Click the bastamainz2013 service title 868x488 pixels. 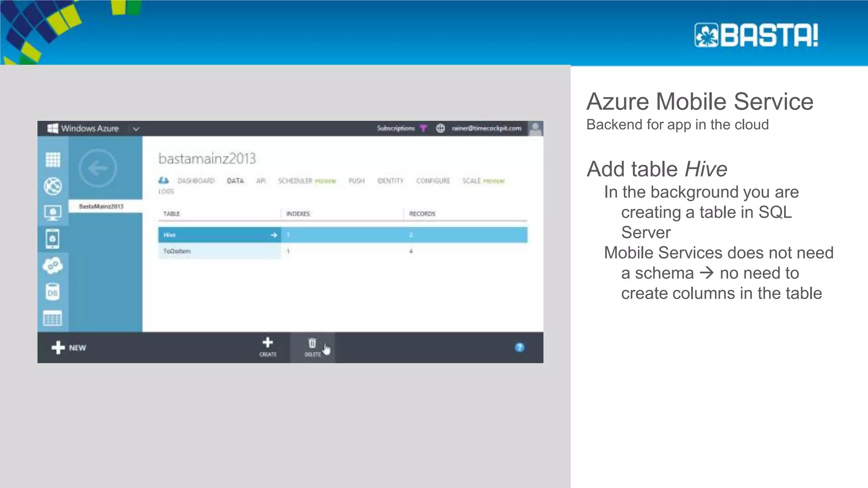tap(207, 159)
